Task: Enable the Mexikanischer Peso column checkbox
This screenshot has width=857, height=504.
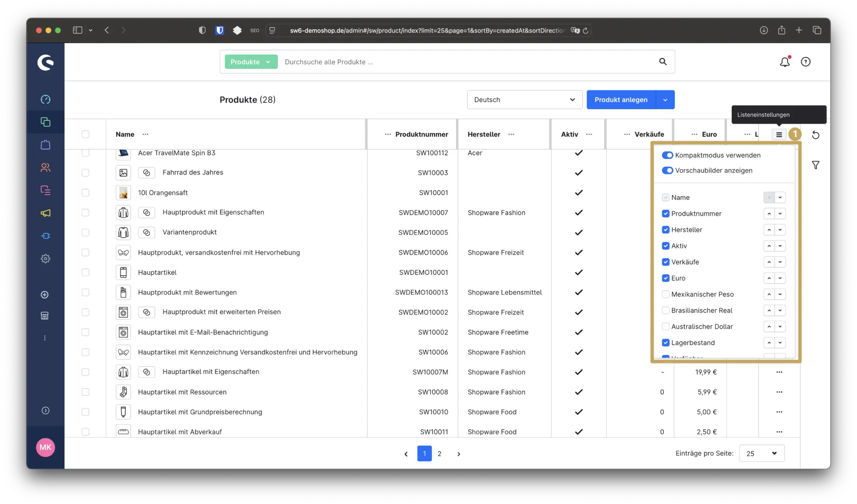Action: click(x=666, y=294)
